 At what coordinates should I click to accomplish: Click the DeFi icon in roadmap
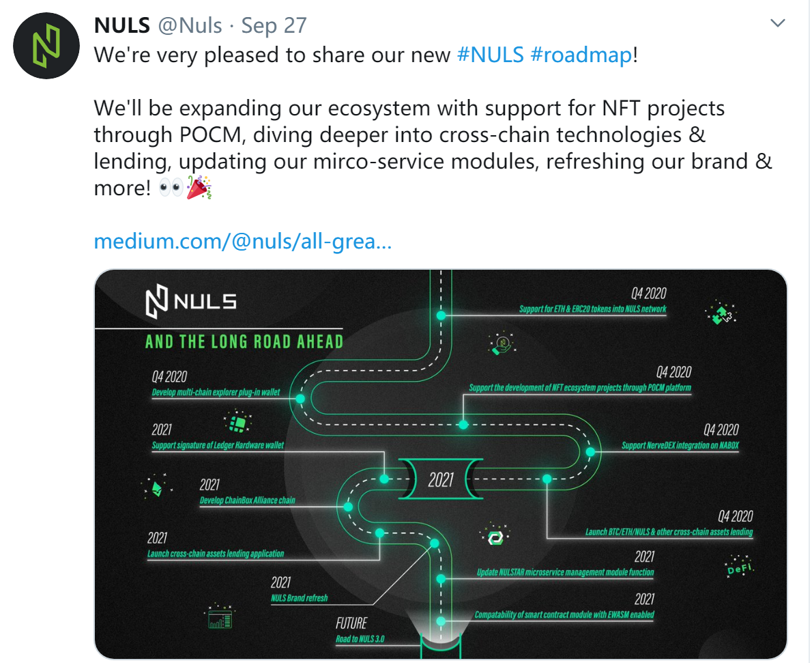tap(740, 565)
